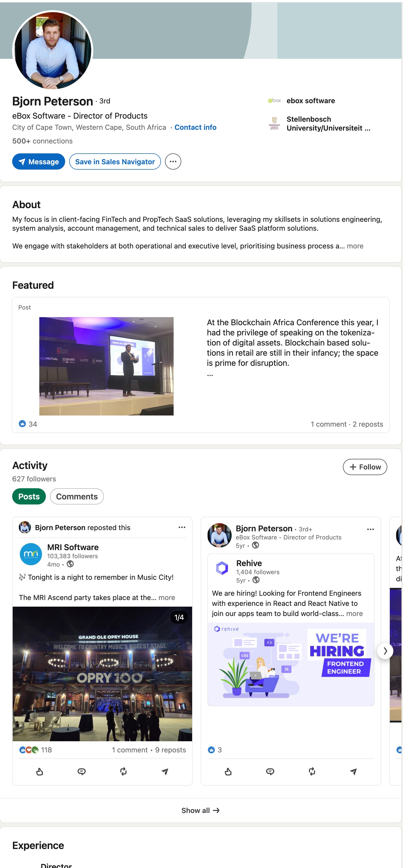Click the Comment icon under the Rehive hiring post
The width and height of the screenshot is (403, 868).
pos(270,772)
